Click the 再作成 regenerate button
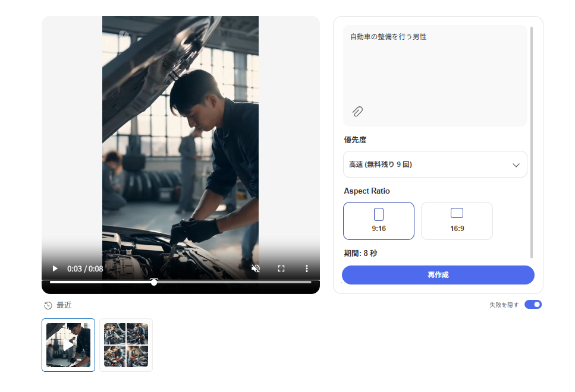The width and height of the screenshot is (575, 392). pyautogui.click(x=438, y=275)
